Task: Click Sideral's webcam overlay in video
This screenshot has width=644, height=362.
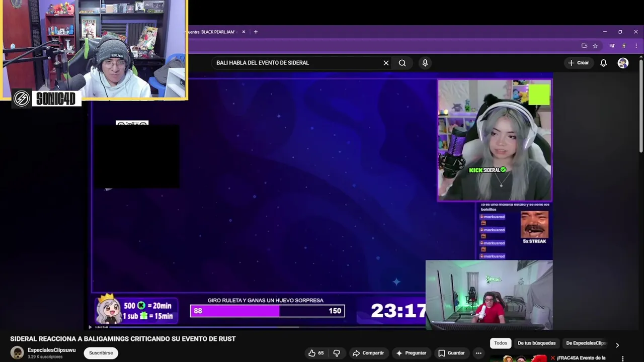Action: [495, 140]
